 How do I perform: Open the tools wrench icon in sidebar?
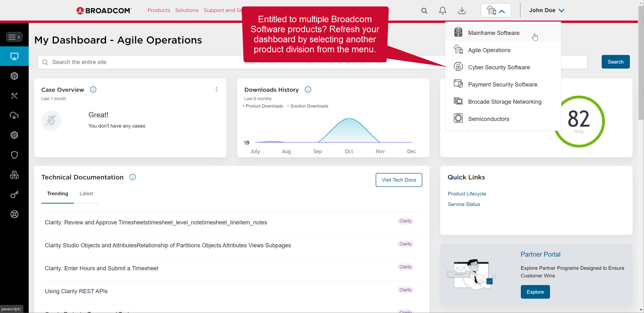(14, 96)
